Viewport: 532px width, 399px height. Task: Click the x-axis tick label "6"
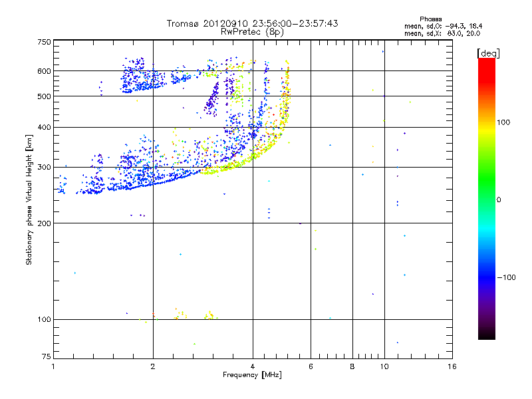coord(311,366)
